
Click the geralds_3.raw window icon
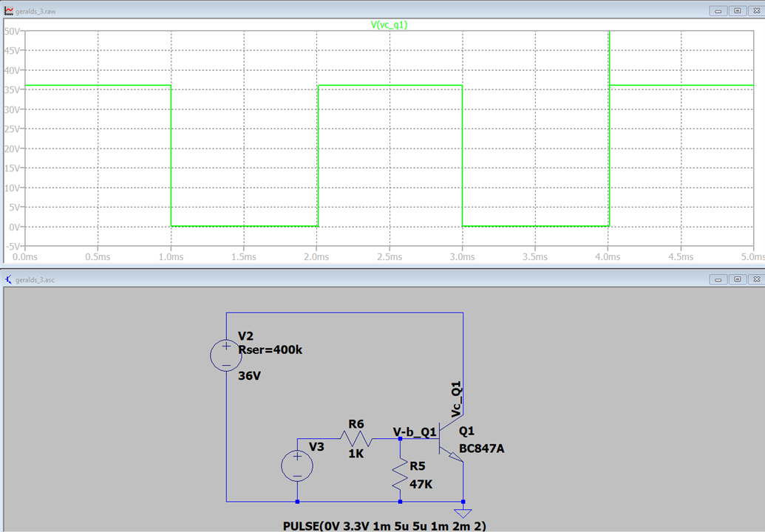click(8, 11)
